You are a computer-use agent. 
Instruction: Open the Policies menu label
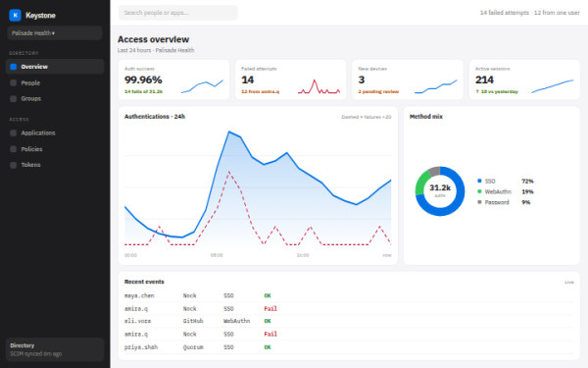point(31,149)
